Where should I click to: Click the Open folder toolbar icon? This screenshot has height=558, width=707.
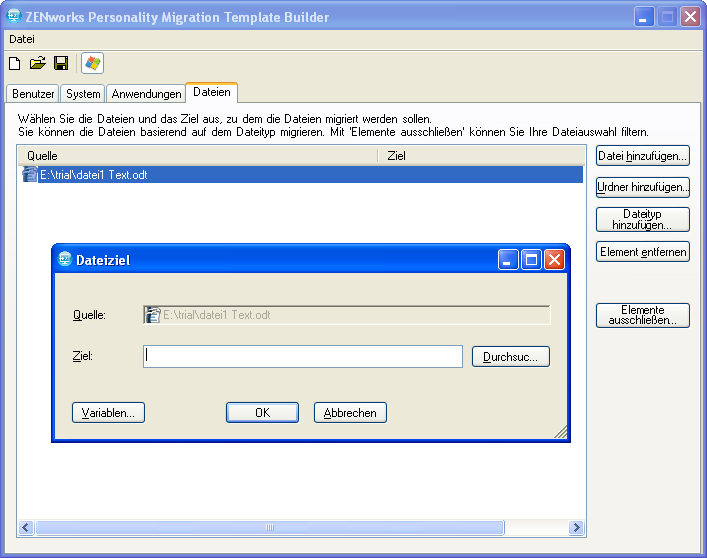click(38, 63)
